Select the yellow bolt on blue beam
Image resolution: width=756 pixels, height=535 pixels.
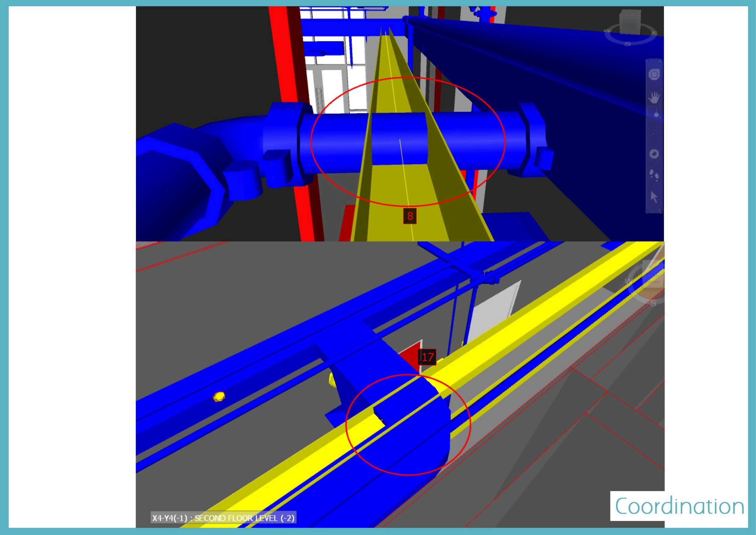point(219,396)
